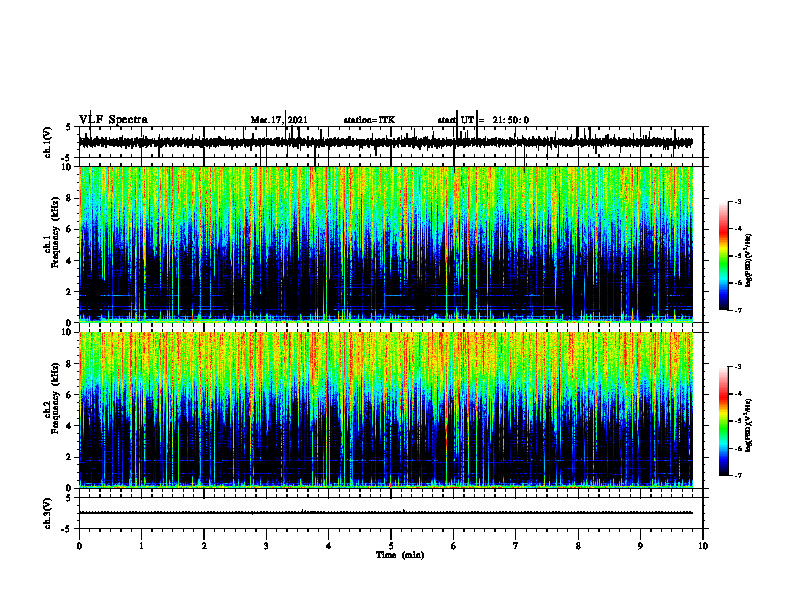Click the ch.2 colorbar log(PSD) unit label
The height and width of the screenshot is (612, 792).
[x=749, y=426]
